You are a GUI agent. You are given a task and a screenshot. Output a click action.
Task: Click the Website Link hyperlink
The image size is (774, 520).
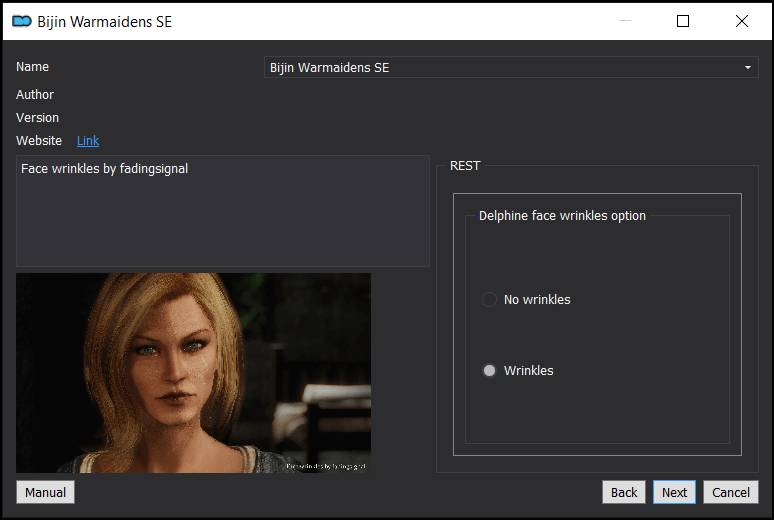tap(88, 141)
